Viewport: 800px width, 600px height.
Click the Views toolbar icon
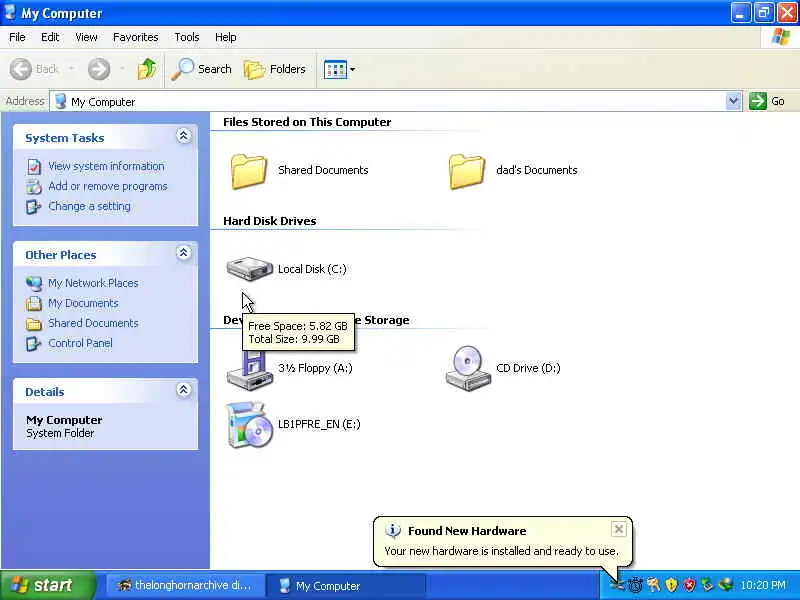pyautogui.click(x=335, y=69)
